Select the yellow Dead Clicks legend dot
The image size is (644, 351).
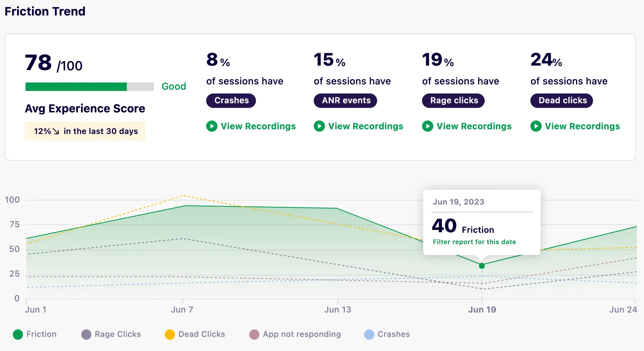(x=169, y=334)
